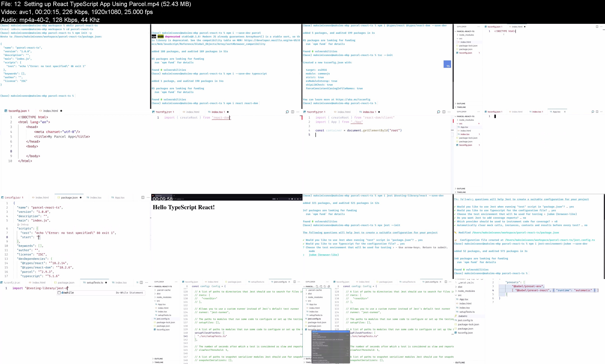The image size is (605, 364).
Task: Open the developer.mozilla.org link in the npm warning
Action: [272, 40]
